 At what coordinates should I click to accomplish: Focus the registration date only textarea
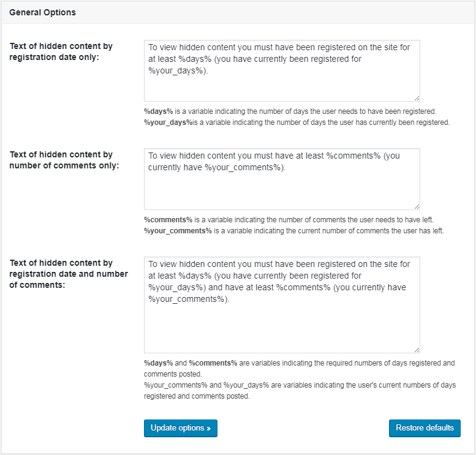(x=282, y=70)
